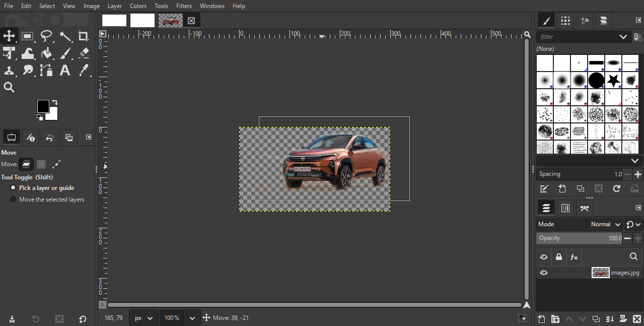The image size is (644, 326).
Task: Open the Colors menu
Action: (138, 6)
